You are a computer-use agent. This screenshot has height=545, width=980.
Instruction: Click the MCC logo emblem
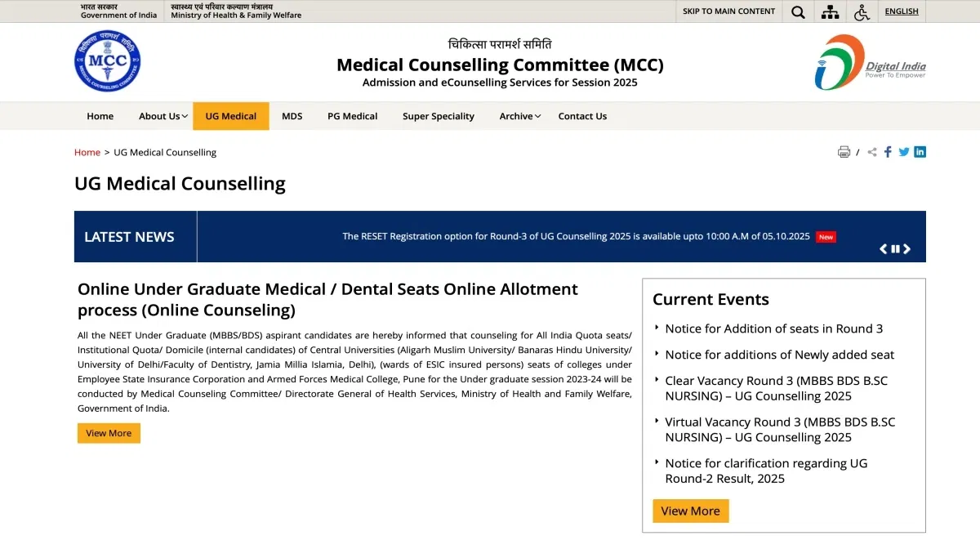click(x=108, y=61)
